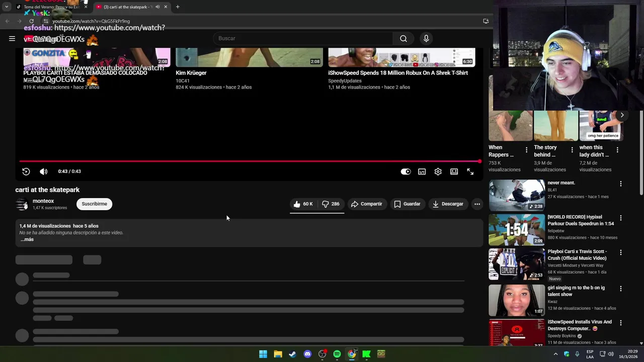Share the video via Compartir

(367, 204)
